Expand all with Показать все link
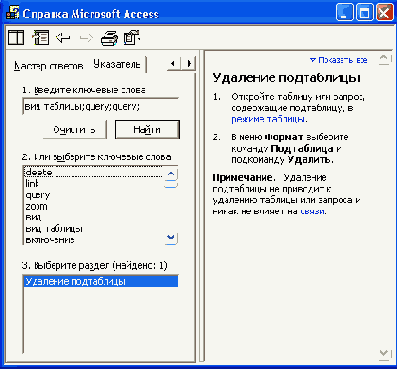 point(339,60)
